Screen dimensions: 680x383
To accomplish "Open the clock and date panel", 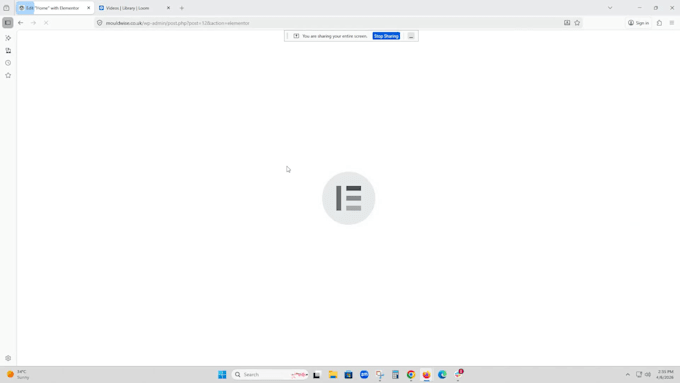I will [665, 375].
